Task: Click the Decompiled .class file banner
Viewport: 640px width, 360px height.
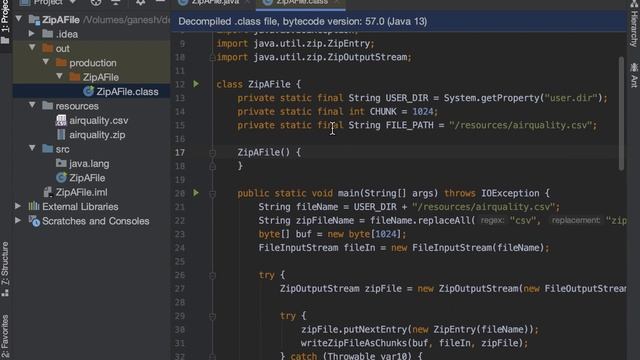Action: pyautogui.click(x=398, y=22)
